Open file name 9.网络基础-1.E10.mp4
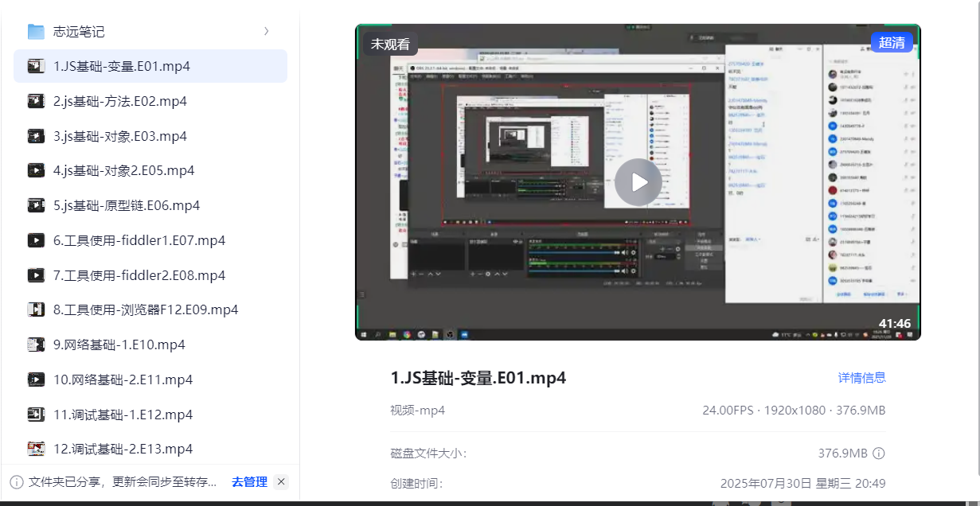This screenshot has width=980, height=506. [119, 344]
